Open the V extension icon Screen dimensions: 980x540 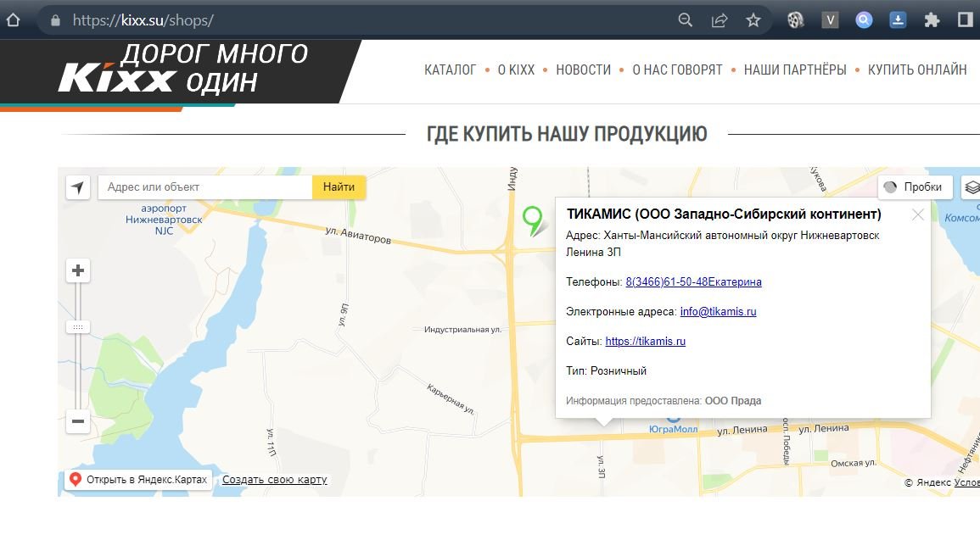[830, 20]
